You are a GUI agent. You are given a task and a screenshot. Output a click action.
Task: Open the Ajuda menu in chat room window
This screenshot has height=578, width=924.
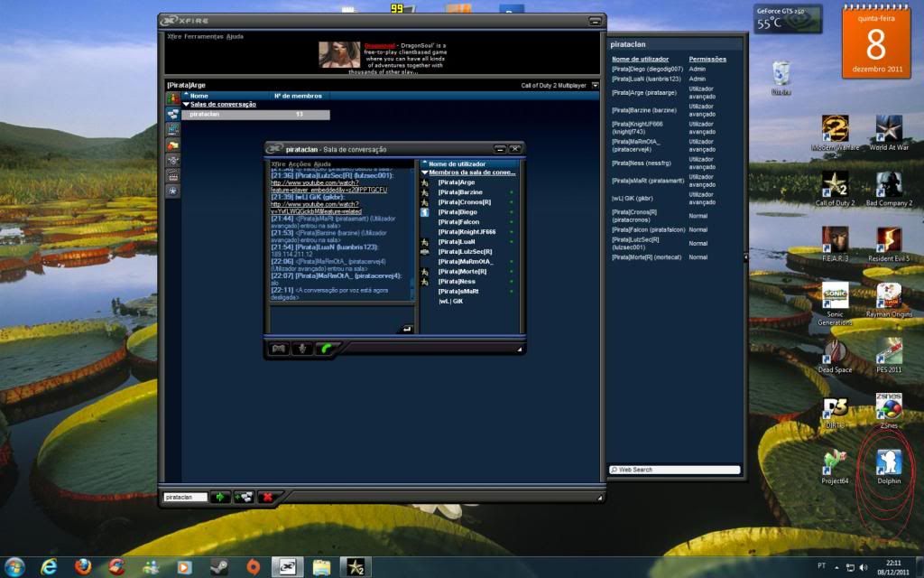click(x=322, y=164)
